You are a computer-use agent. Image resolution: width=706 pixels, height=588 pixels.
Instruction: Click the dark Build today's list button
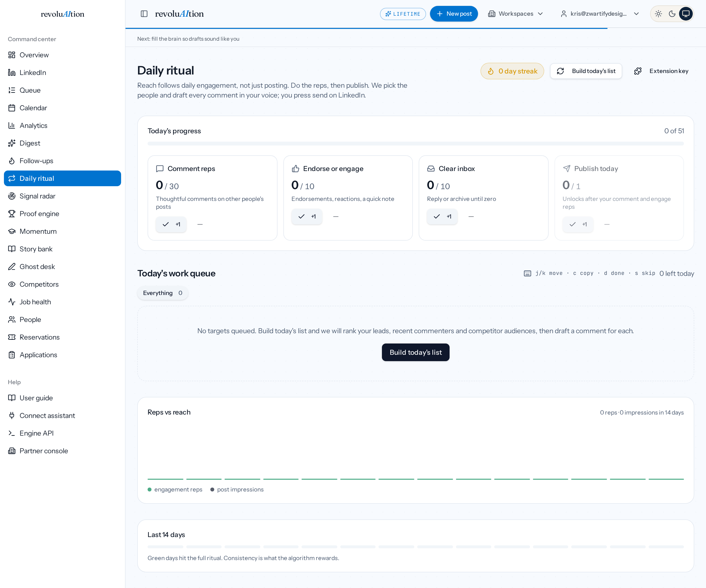416,352
